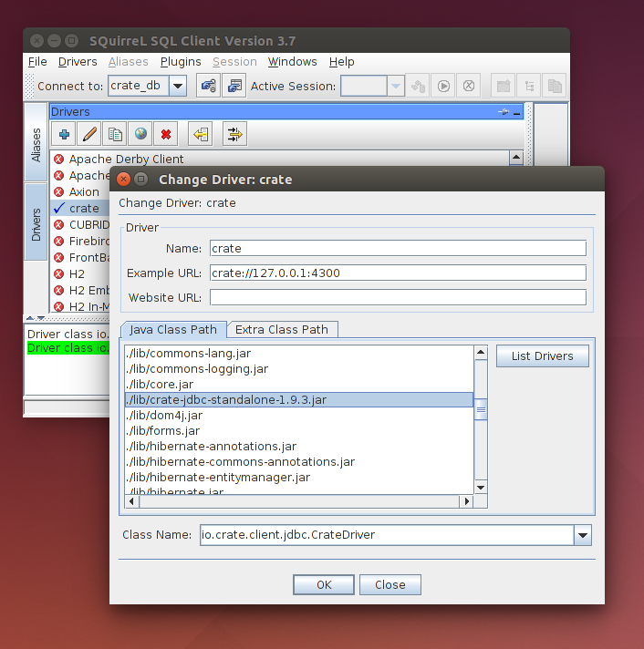Select ./lib/hibernate-annotations.jar entry
The width and height of the screenshot is (644, 649).
coord(299,447)
